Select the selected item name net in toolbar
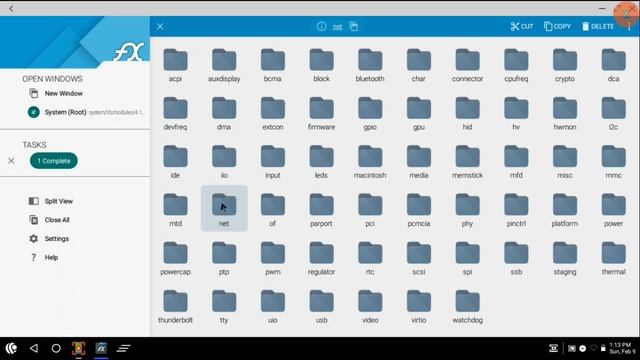This screenshot has width=640, height=360. click(337, 27)
